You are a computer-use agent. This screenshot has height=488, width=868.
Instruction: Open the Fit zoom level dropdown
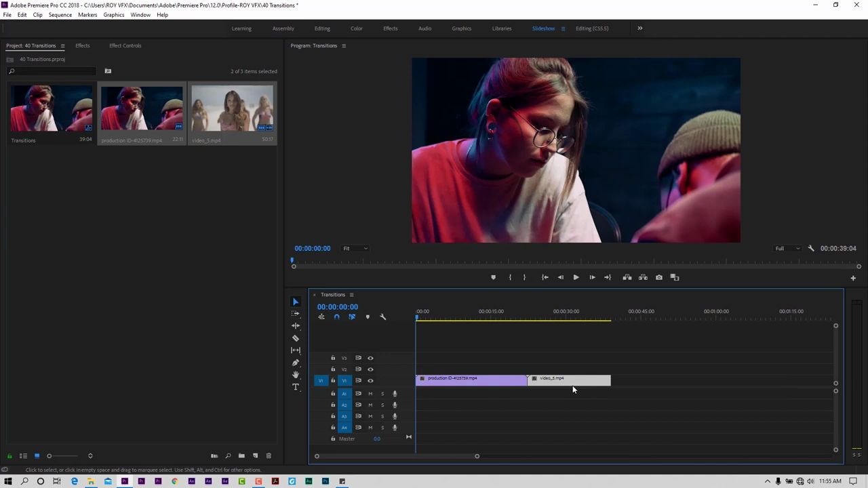click(x=355, y=248)
